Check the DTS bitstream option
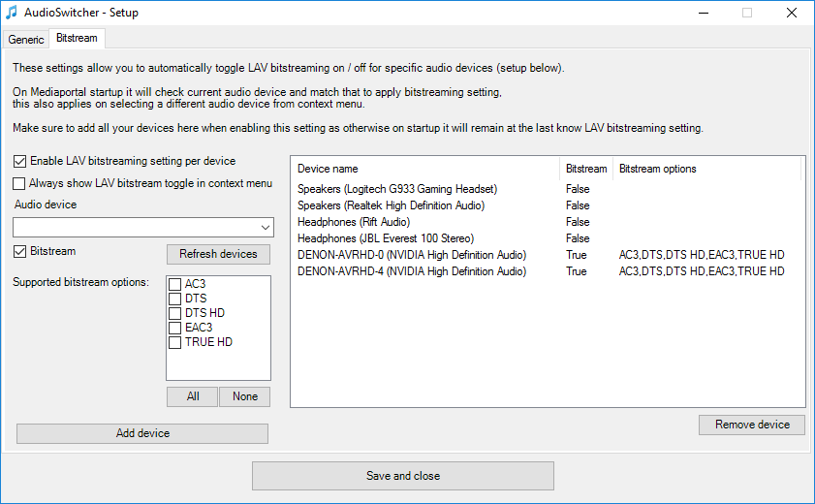 175,299
